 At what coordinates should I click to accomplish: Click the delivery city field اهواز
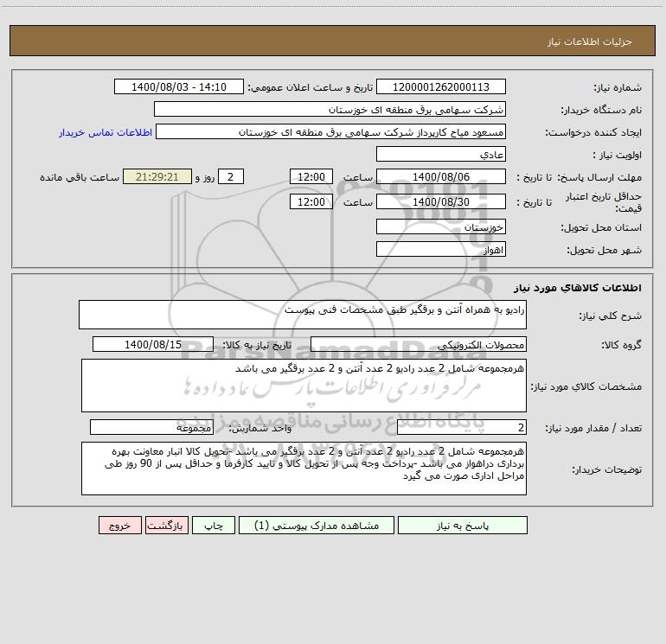pyautogui.click(x=441, y=249)
